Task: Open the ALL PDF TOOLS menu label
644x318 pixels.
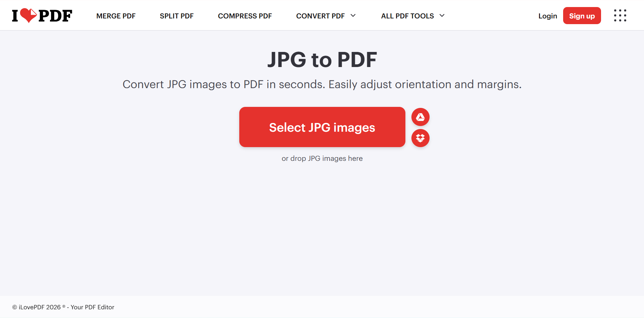Action: pyautogui.click(x=407, y=16)
